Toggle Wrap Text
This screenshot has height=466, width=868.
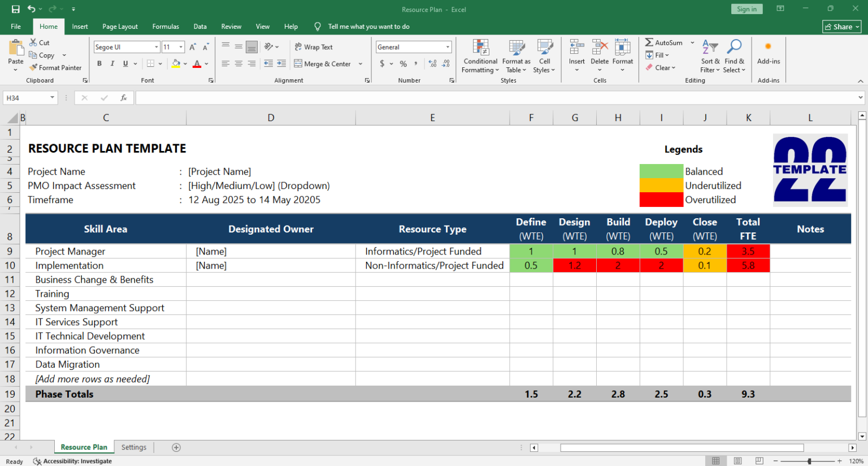[314, 47]
